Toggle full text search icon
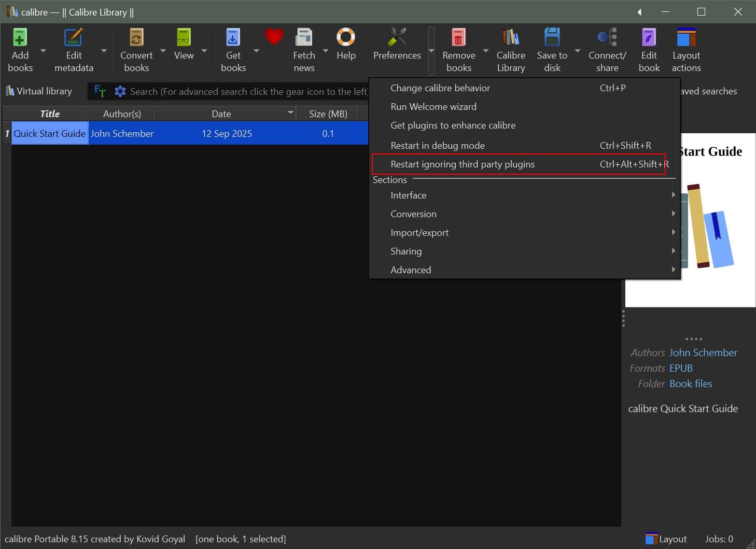Screen dimensions: 756x549 [x=100, y=91]
